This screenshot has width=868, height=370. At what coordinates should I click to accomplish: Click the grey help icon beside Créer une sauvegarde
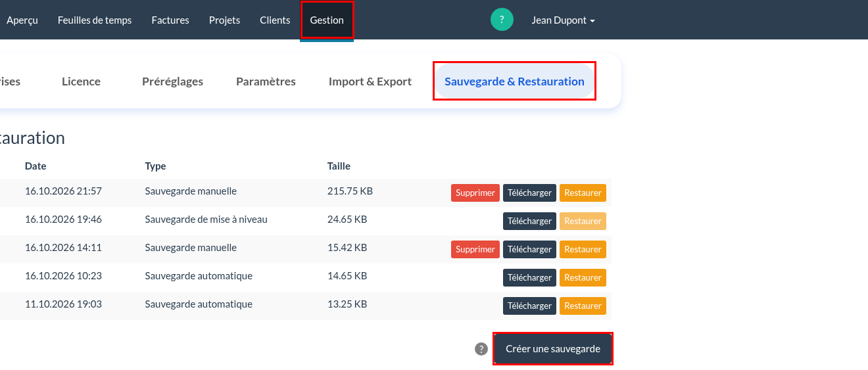481,349
